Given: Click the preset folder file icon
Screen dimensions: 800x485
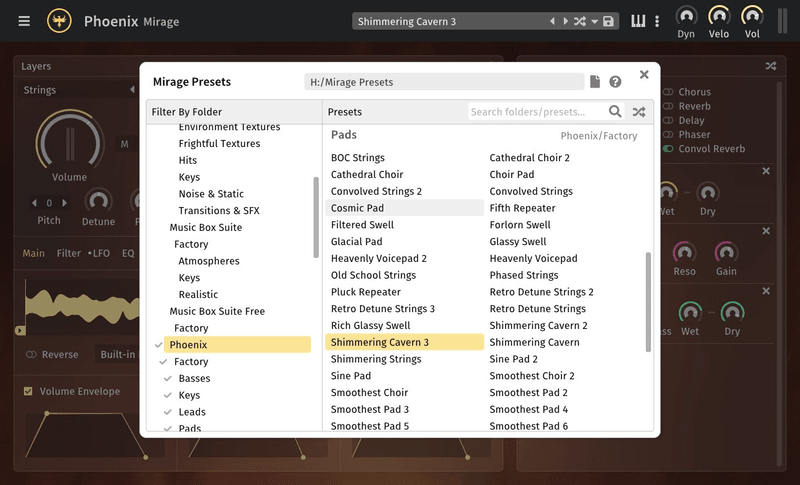Looking at the screenshot, I should [x=595, y=82].
